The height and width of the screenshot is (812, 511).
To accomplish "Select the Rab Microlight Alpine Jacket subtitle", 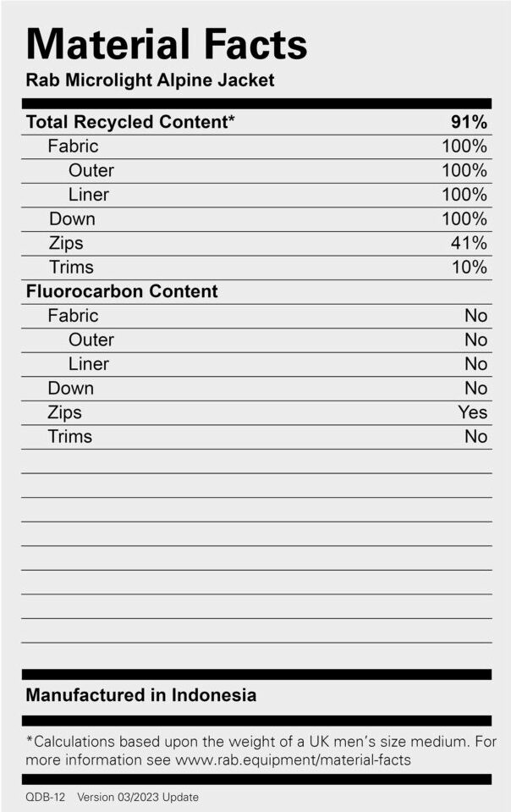I will coord(150,81).
